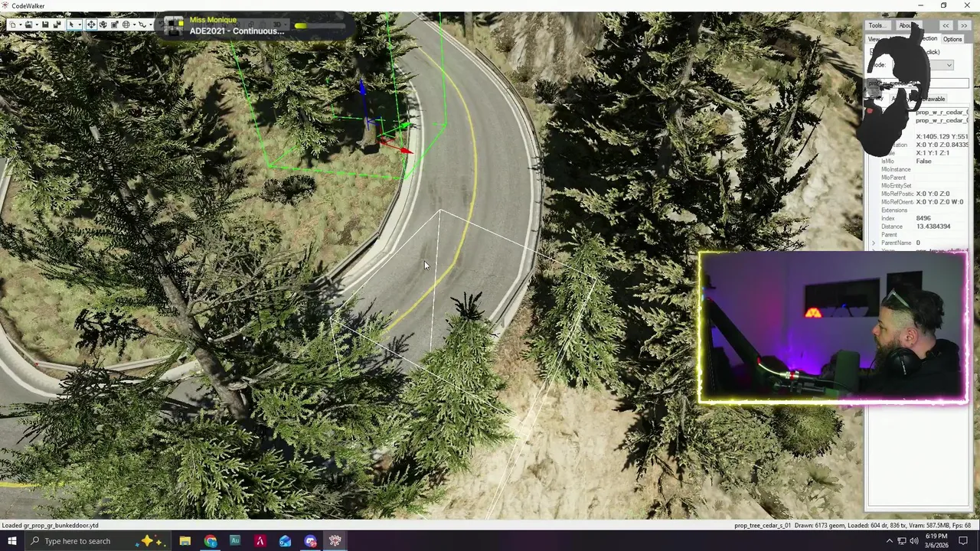The width and height of the screenshot is (980, 551).
Task: Show hidden system tray icons
Action: point(890,541)
